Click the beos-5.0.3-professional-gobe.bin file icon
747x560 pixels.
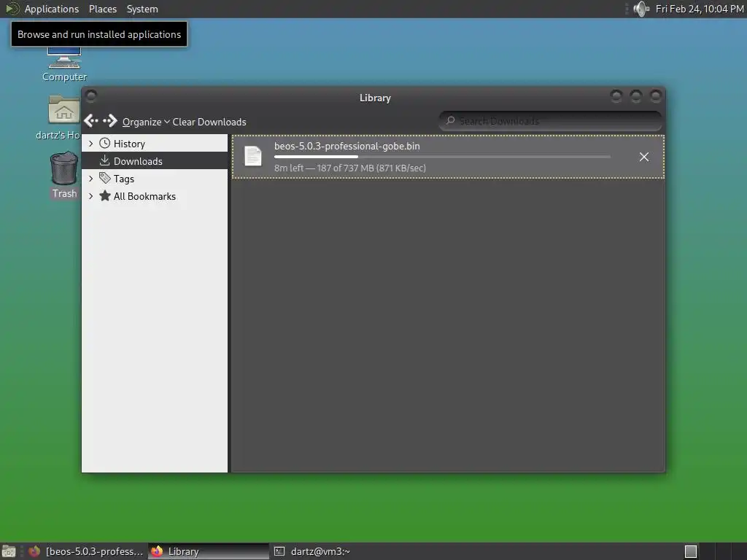pos(253,156)
